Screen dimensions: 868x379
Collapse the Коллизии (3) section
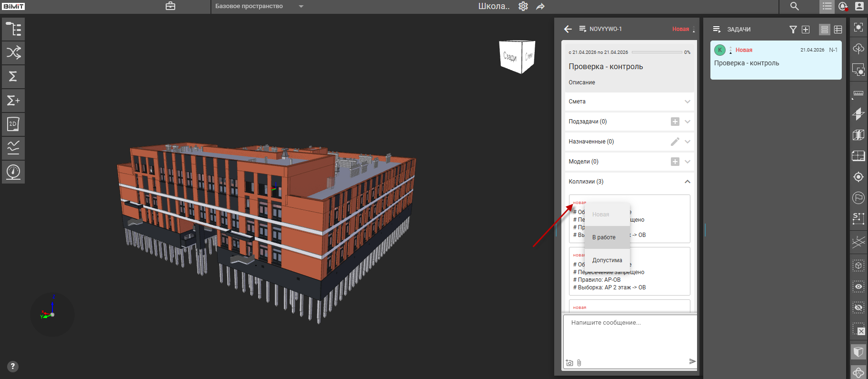(687, 182)
